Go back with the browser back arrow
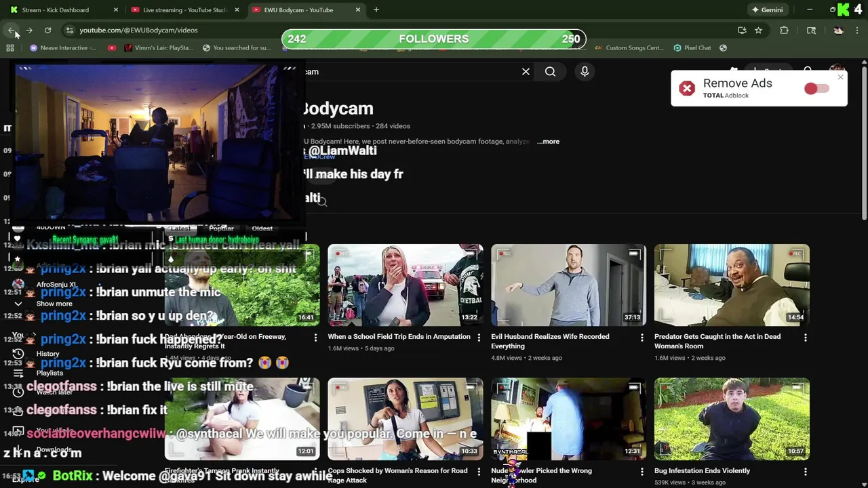Image resolution: width=868 pixels, height=488 pixels. pos(12,30)
